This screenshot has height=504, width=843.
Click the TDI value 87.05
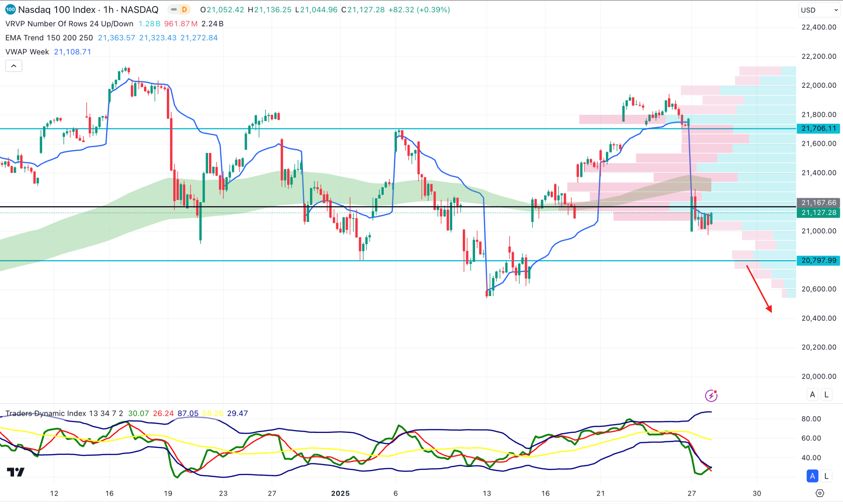188,413
